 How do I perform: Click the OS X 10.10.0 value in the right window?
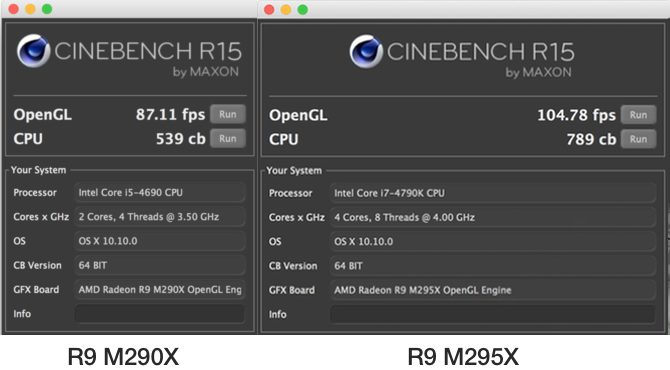493,241
